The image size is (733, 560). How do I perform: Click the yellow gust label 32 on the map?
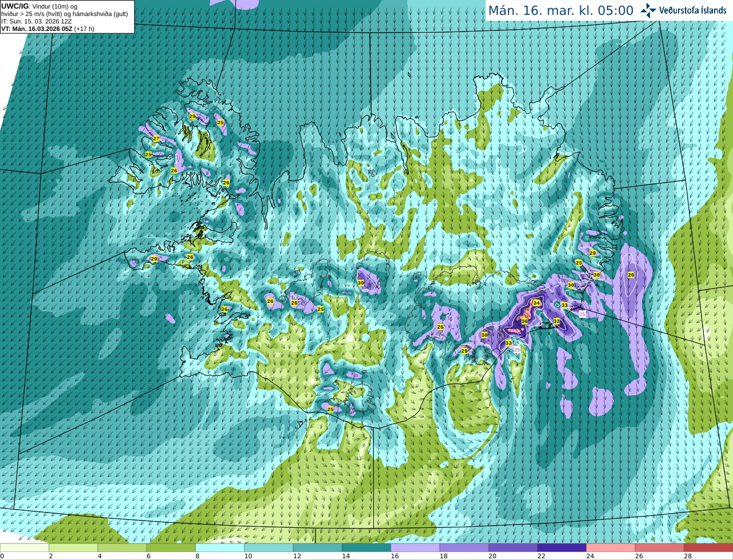point(557,322)
